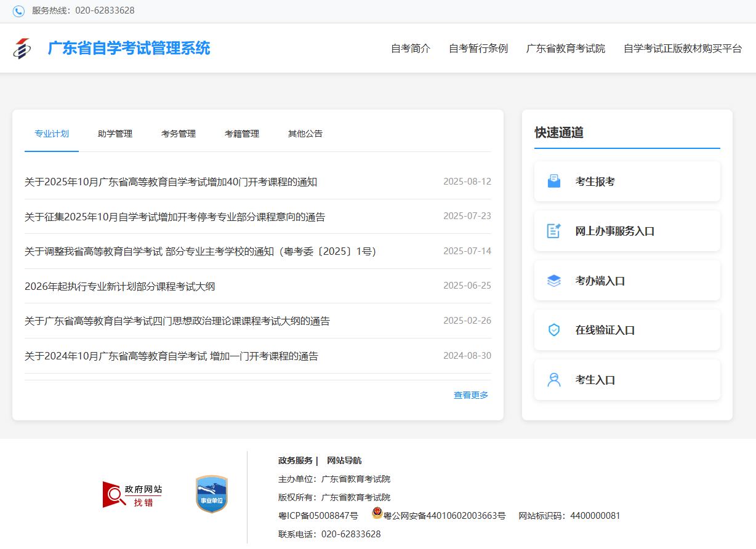Open the 2026 new plan syllabus notice
The height and width of the screenshot is (549, 756).
pyautogui.click(x=120, y=286)
